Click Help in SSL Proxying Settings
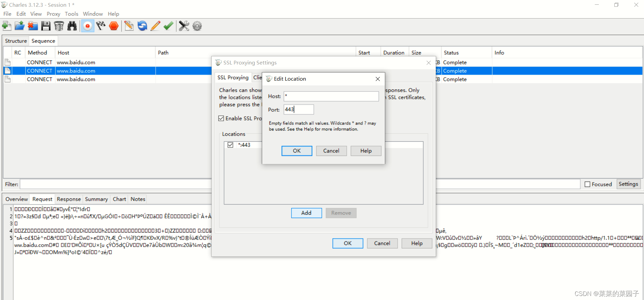The height and width of the screenshot is (300, 644). point(417,243)
